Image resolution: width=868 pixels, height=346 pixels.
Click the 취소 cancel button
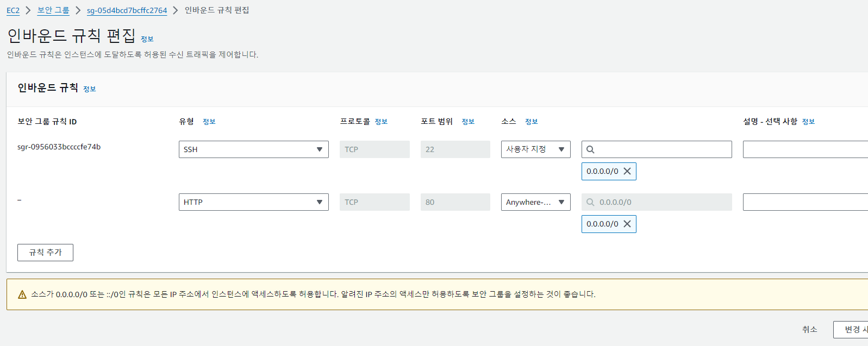point(810,329)
